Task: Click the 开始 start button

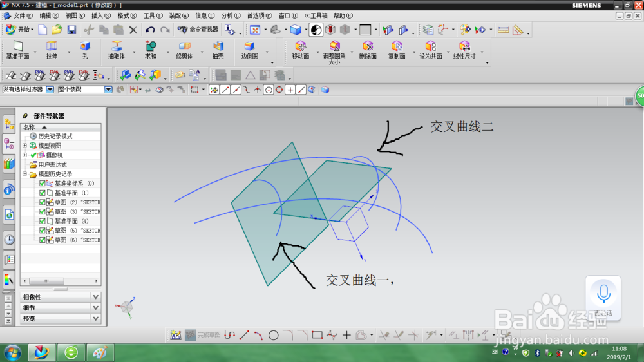Action: [x=19, y=30]
